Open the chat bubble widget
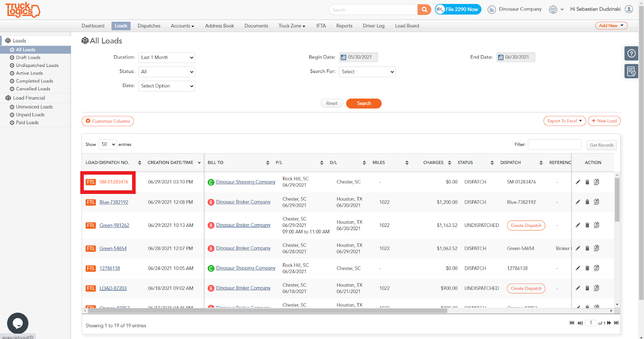644x339 pixels. coord(18,323)
